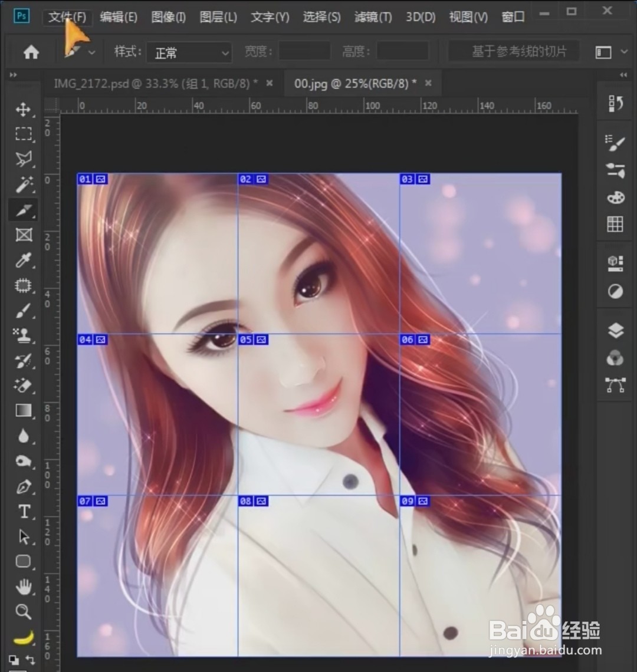This screenshot has height=672, width=637.
Task: Select the Patch healing tool
Action: 23,285
